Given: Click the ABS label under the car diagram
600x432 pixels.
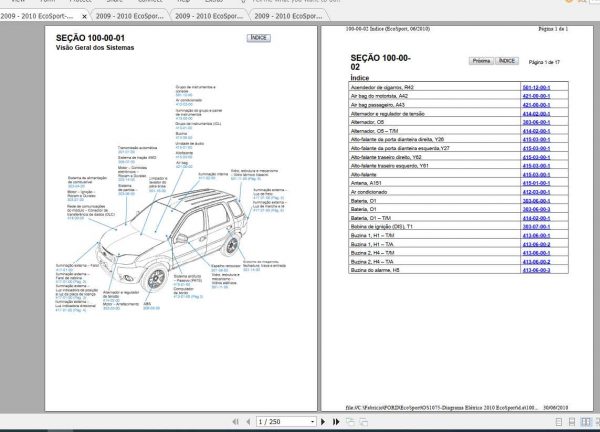Looking at the screenshot, I should pyautogui.click(x=147, y=304).
